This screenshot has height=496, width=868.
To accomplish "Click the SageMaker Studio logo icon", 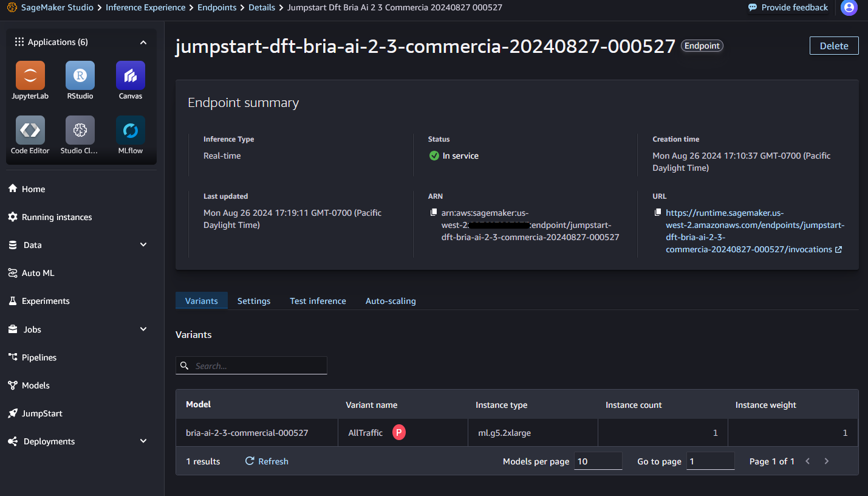I will point(12,7).
